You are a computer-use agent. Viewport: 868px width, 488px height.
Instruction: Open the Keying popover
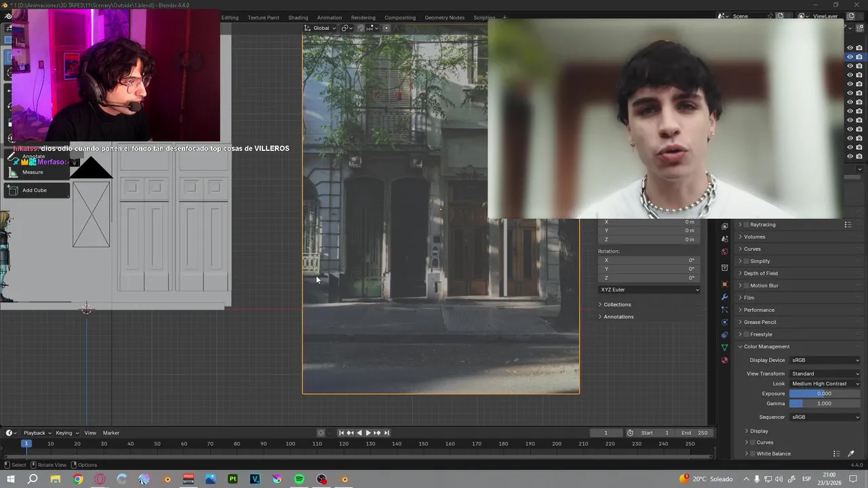tap(67, 433)
